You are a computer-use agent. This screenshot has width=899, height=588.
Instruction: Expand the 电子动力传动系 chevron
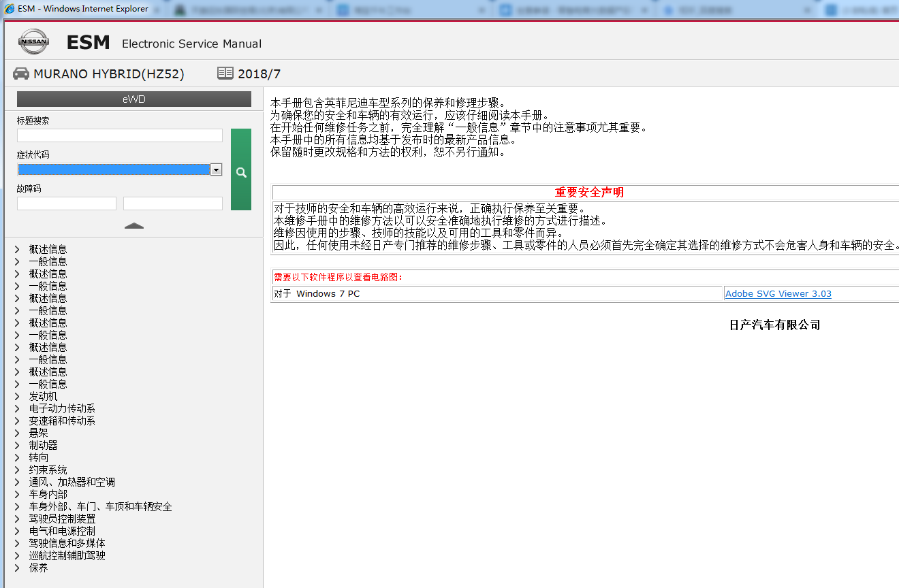click(x=17, y=408)
